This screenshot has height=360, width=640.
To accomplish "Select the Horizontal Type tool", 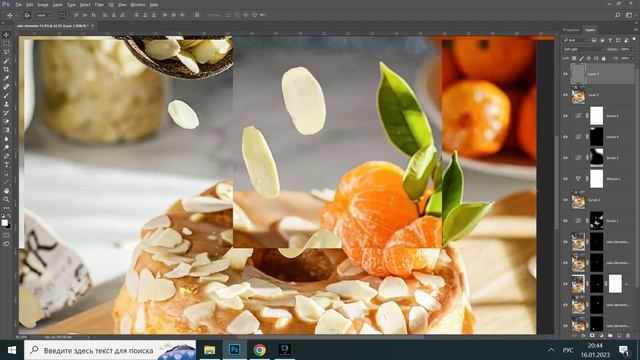I will (x=6, y=165).
